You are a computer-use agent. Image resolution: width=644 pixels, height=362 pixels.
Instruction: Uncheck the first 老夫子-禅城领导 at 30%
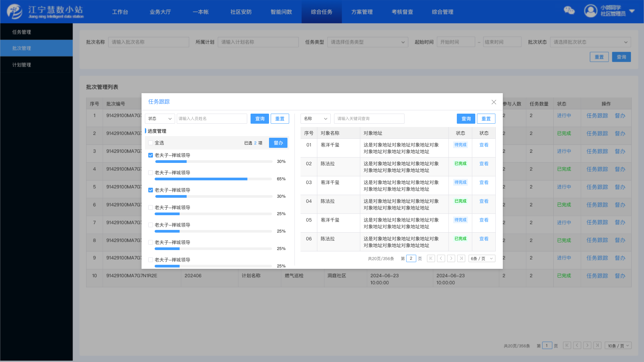click(x=151, y=155)
